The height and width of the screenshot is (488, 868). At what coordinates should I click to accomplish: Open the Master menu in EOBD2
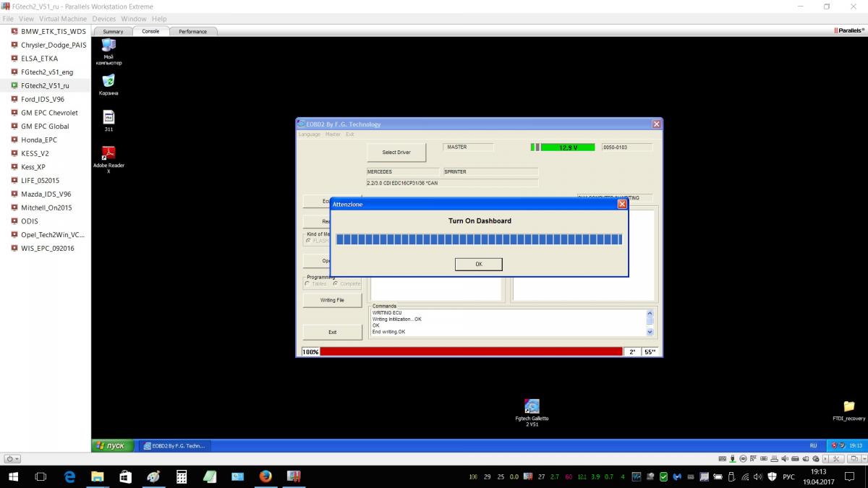coord(333,134)
